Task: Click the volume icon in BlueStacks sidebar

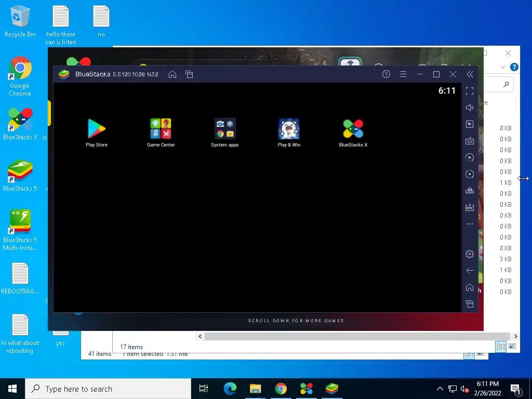Action: 470,108
